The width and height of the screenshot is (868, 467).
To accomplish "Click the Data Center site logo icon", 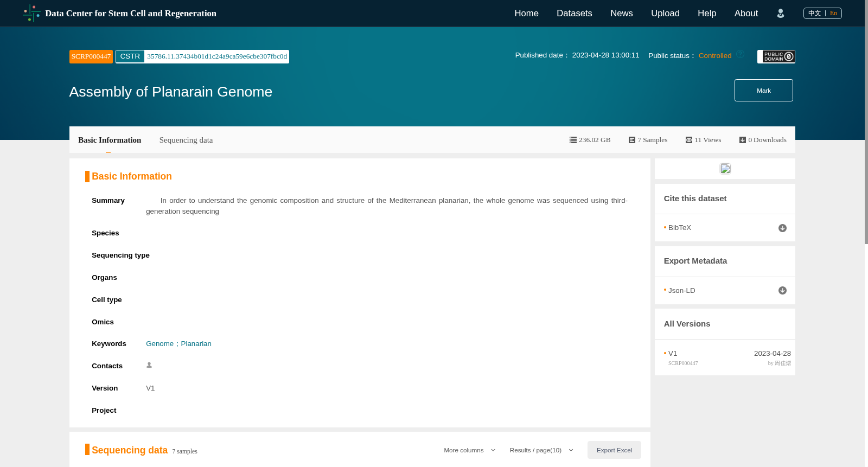I will coord(31,13).
